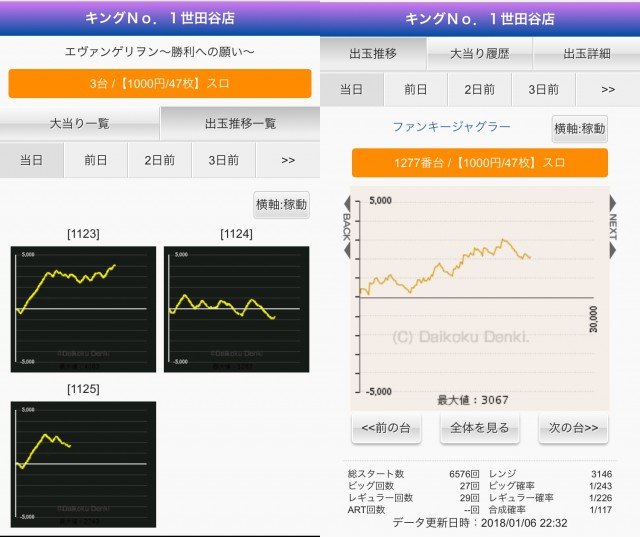640x537 pixels.
Task: Choose 3日前 in right day selector
Action: pos(543,89)
